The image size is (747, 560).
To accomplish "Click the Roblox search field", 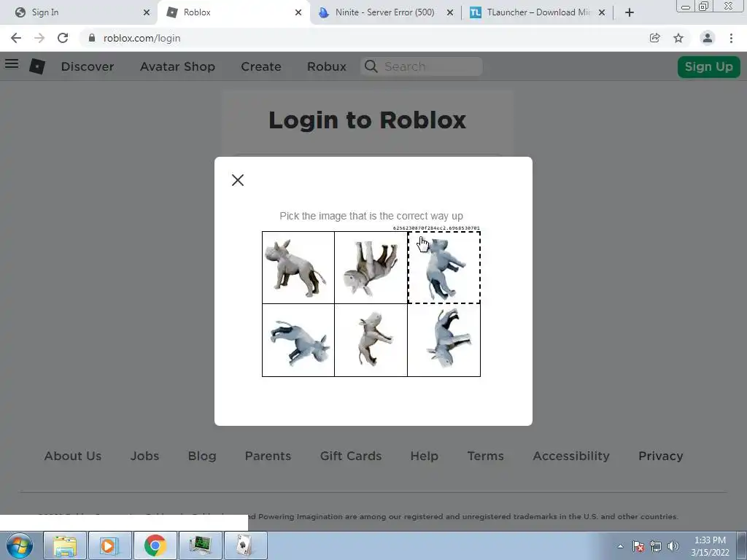I will click(422, 66).
